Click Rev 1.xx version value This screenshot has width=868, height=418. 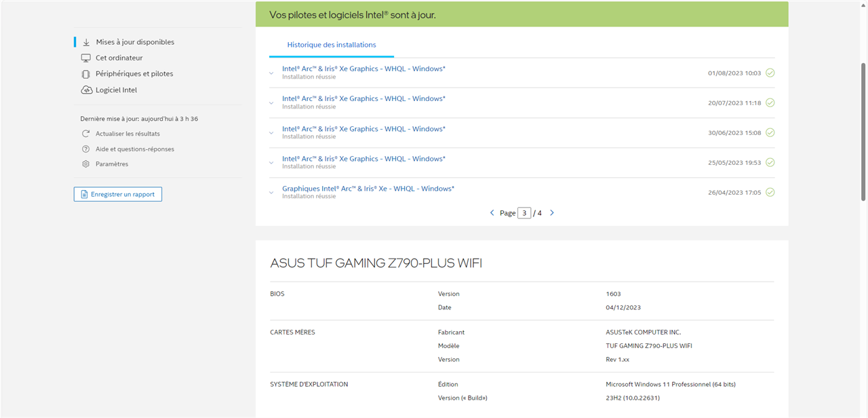[618, 360]
